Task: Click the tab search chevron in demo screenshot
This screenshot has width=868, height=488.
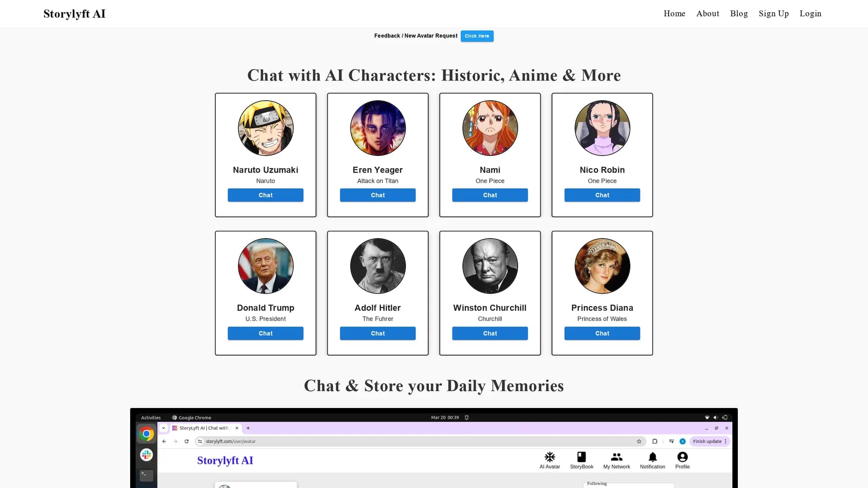Action: (163, 428)
